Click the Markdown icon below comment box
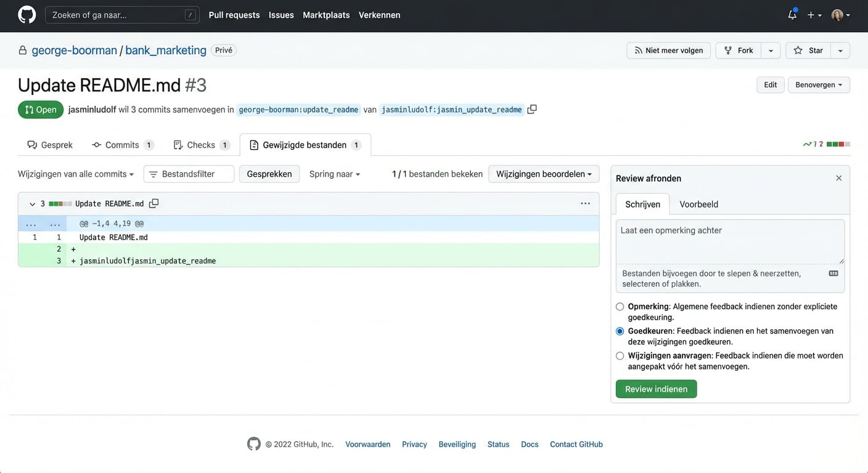 point(833,273)
